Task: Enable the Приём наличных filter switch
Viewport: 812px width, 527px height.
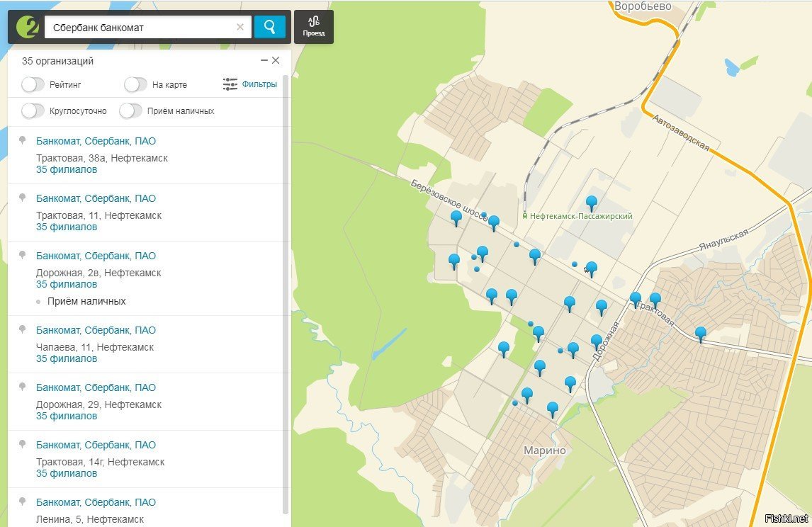Action: (x=130, y=110)
